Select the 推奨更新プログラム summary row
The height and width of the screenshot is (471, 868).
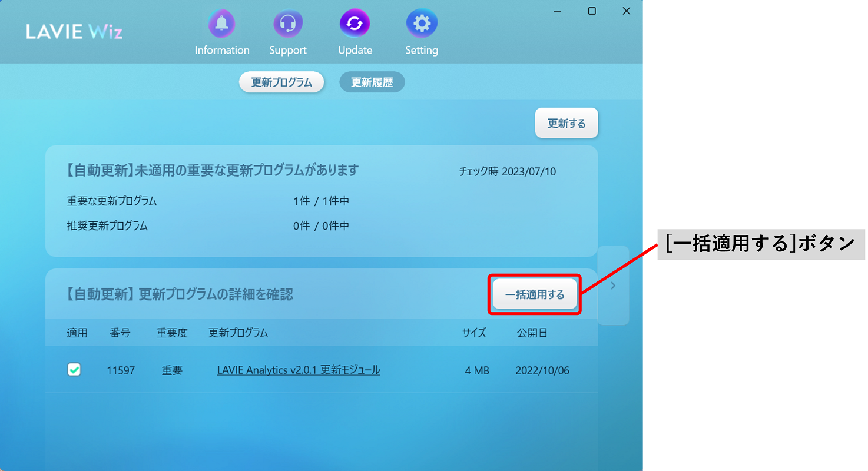point(107,225)
